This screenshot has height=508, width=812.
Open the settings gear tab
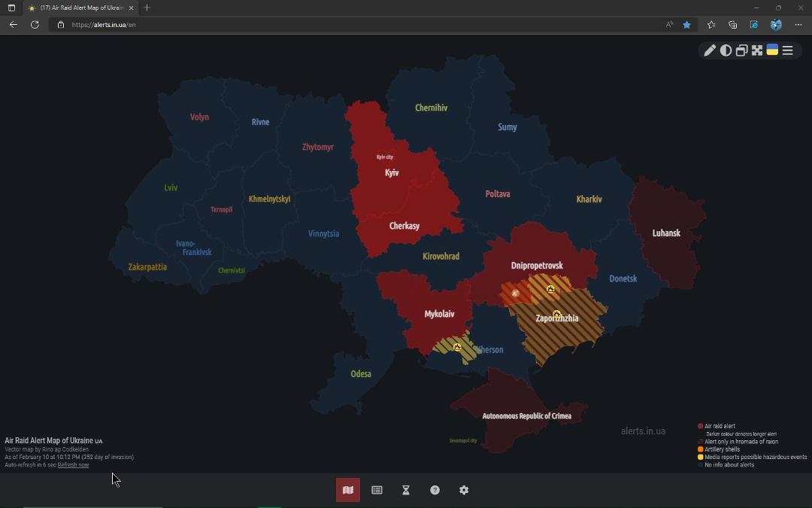tap(464, 490)
